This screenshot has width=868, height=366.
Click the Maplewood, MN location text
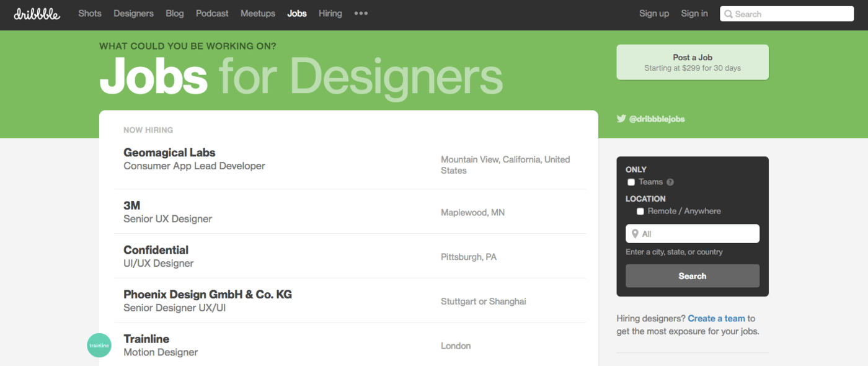point(472,212)
